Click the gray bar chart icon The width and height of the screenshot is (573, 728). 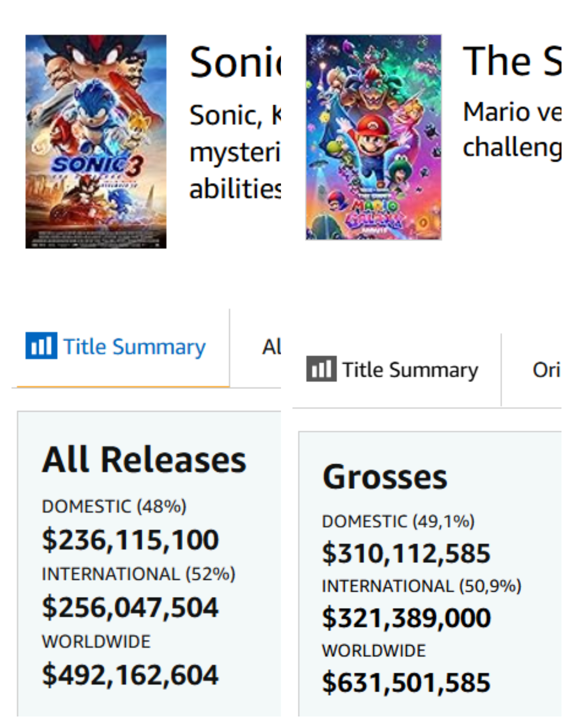[x=321, y=369]
